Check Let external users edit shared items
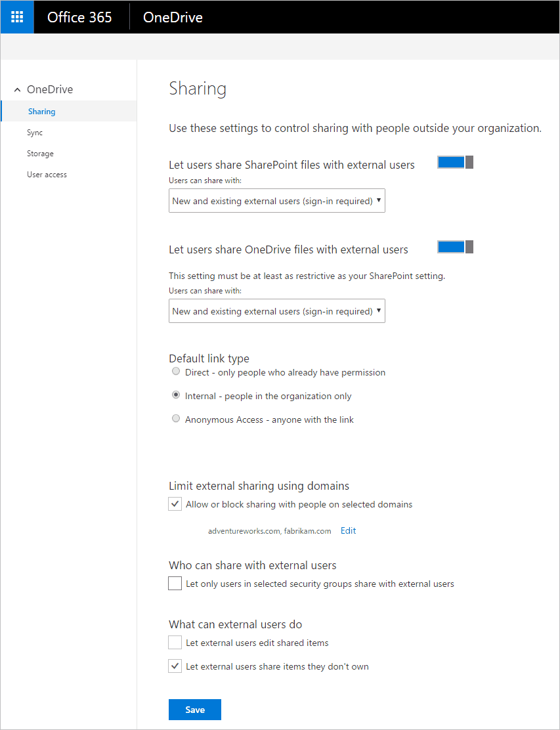 [x=175, y=642]
